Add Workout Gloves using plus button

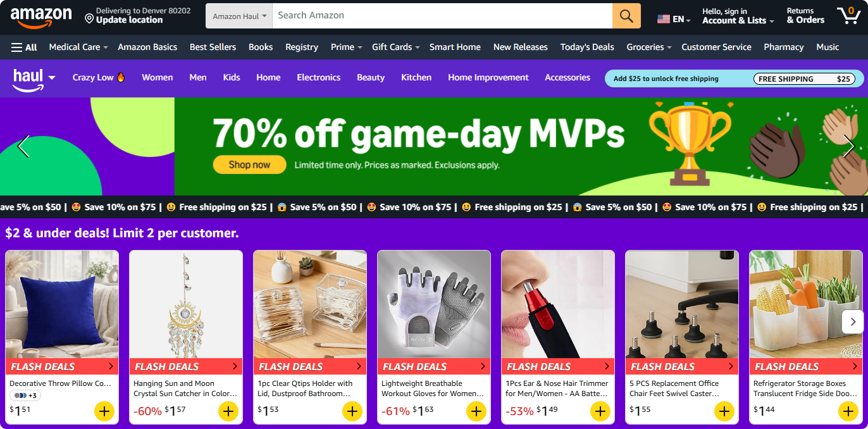[x=476, y=411]
